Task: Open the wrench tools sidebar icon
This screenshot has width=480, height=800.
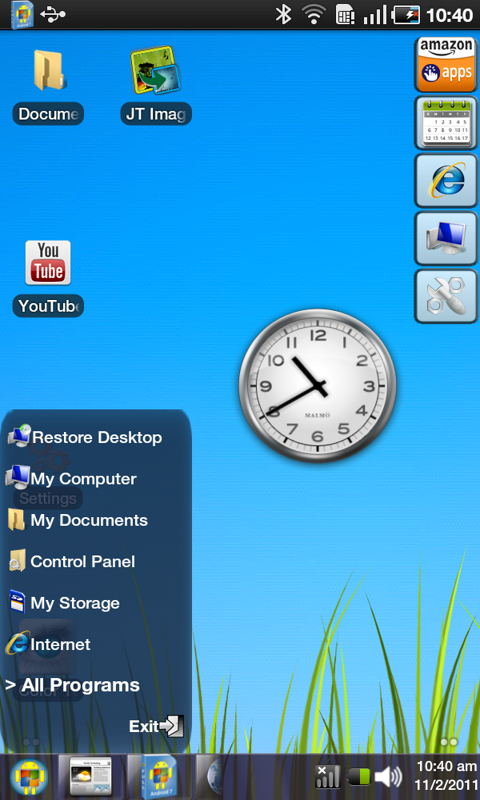Action: coord(446,296)
